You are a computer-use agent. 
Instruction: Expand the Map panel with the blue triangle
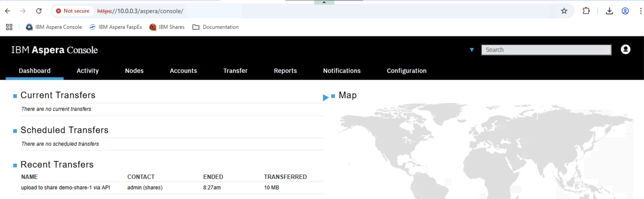click(x=325, y=97)
